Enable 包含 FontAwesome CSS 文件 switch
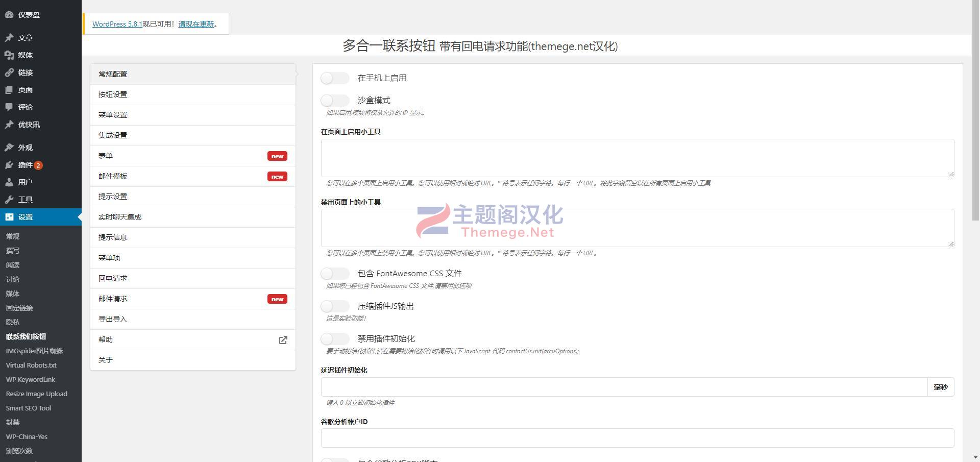The image size is (980, 462). [335, 274]
